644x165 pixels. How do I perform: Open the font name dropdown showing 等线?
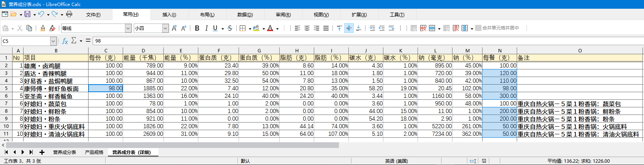pyautogui.click(x=128, y=28)
